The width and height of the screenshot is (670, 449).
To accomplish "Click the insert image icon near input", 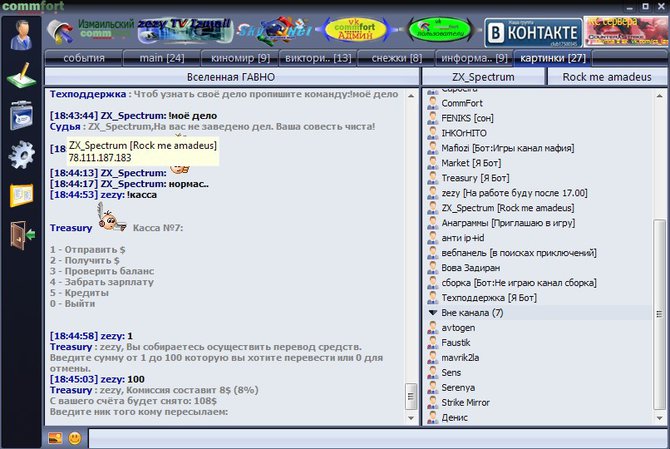I will tap(54, 438).
